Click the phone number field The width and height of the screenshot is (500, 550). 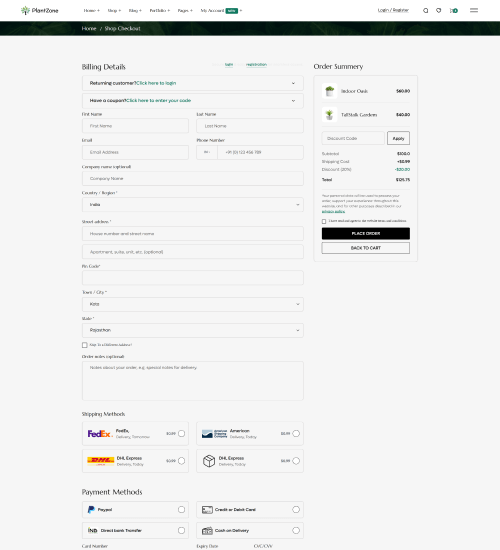[260, 152]
